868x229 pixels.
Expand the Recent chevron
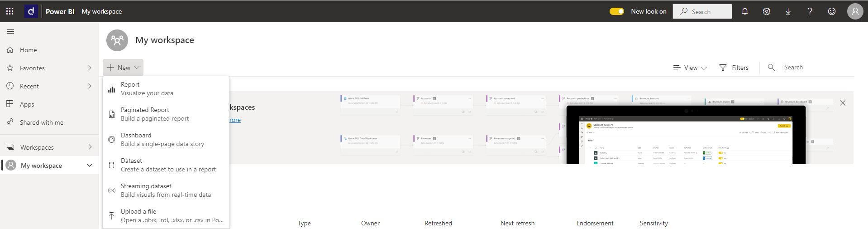[x=90, y=86]
